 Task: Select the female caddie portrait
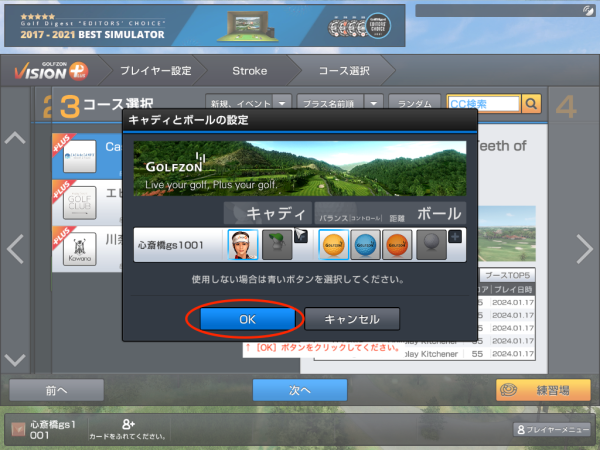(243, 245)
